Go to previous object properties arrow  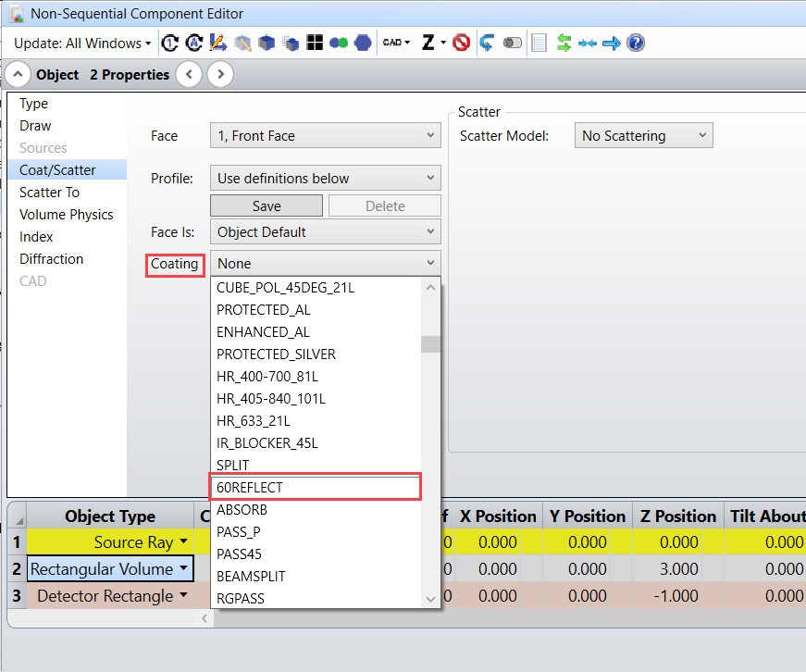[x=188, y=75]
